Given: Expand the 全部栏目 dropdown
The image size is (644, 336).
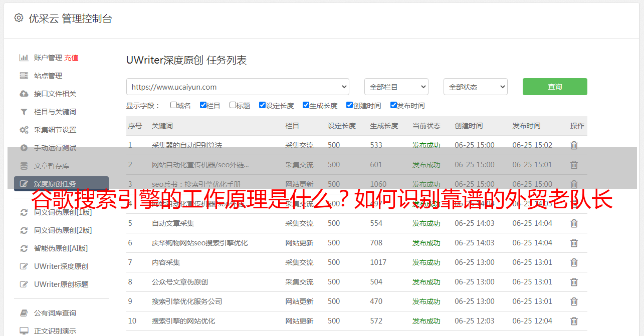Looking at the screenshot, I should 396,87.
